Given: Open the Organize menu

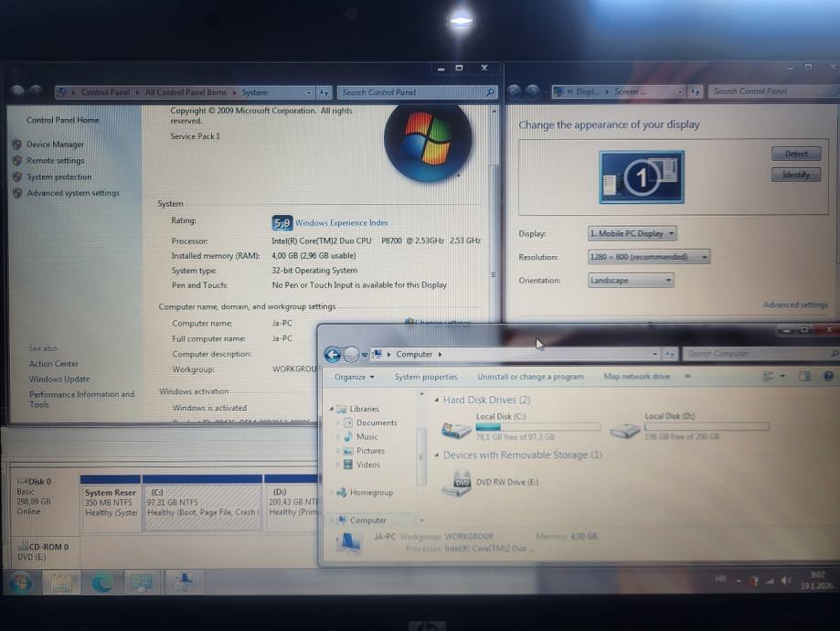Looking at the screenshot, I should [354, 377].
